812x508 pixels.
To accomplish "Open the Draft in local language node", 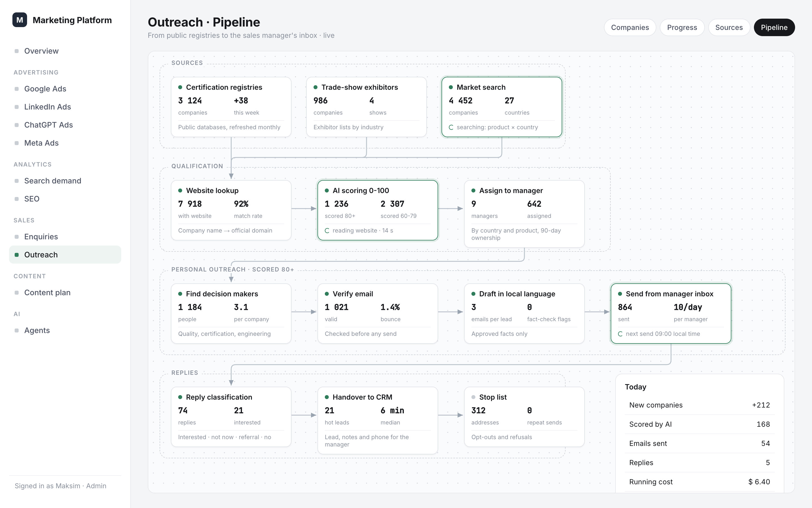I will 524,314.
